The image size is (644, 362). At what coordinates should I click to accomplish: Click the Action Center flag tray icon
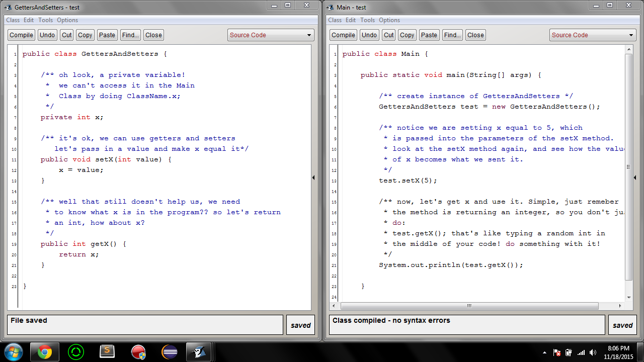(556, 352)
